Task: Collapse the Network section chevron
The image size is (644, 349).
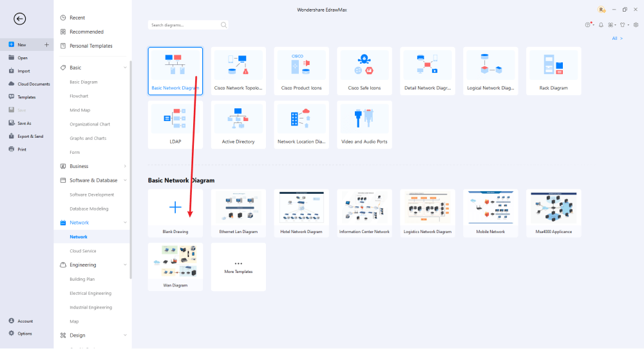Action: point(125,223)
